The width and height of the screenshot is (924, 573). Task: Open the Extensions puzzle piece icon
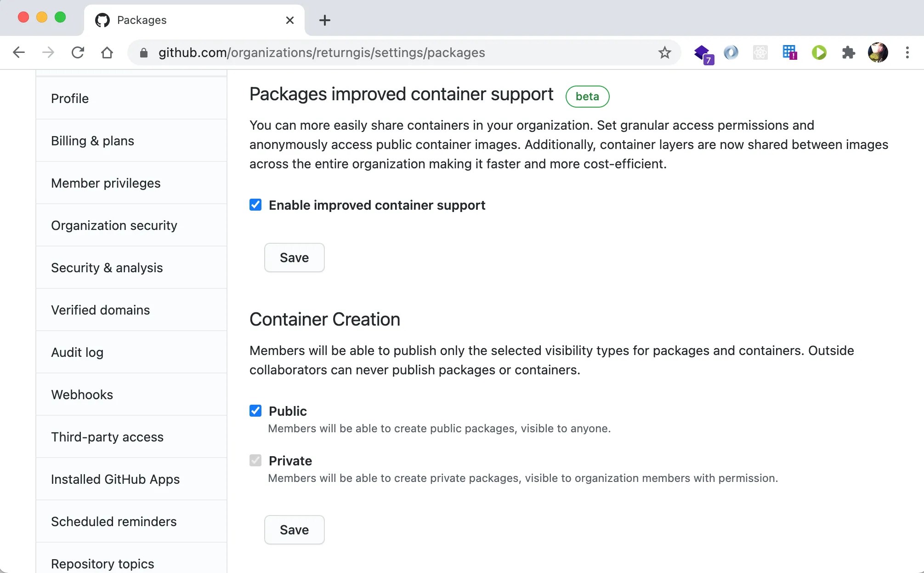coord(848,52)
